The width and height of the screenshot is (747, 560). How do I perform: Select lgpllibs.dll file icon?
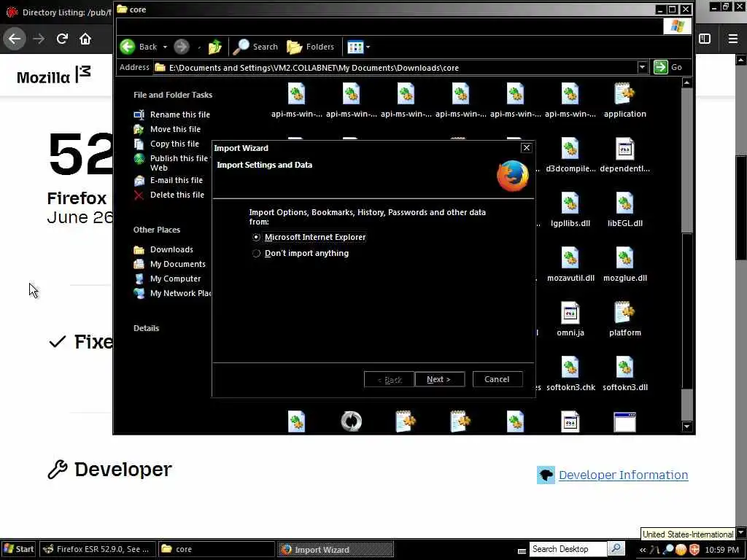pos(570,204)
